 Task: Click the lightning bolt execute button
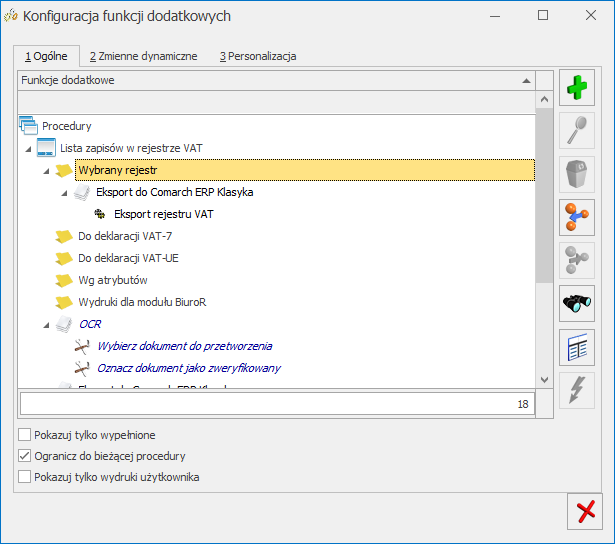576,390
